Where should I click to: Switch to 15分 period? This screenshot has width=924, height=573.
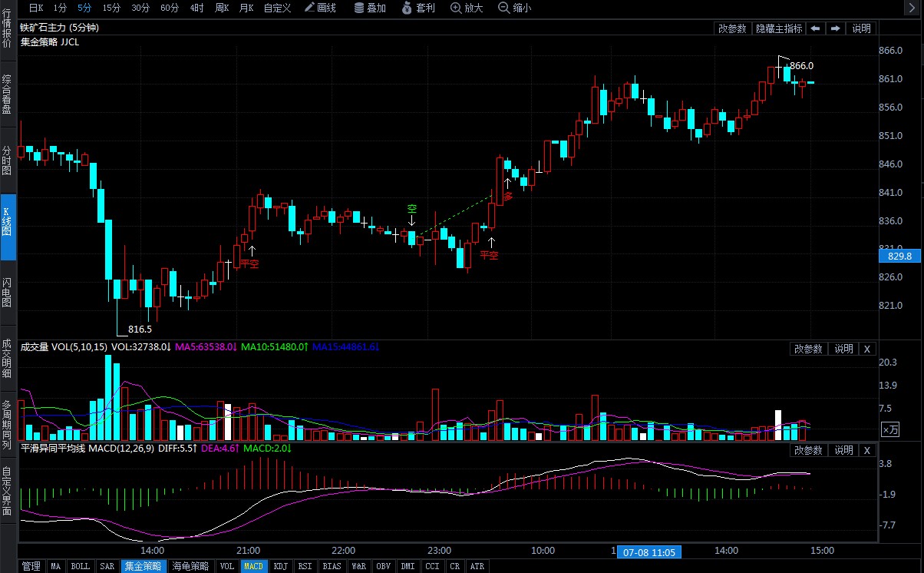pyautogui.click(x=111, y=8)
